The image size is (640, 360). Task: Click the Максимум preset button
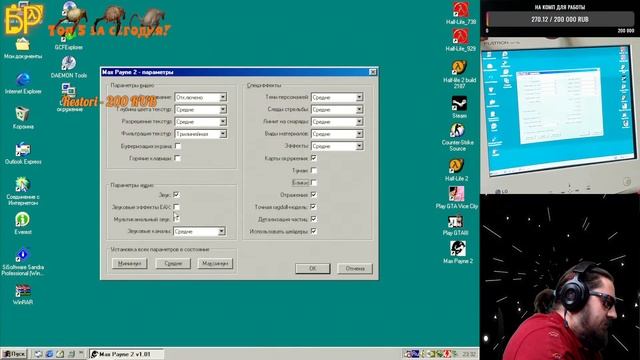click(x=215, y=263)
